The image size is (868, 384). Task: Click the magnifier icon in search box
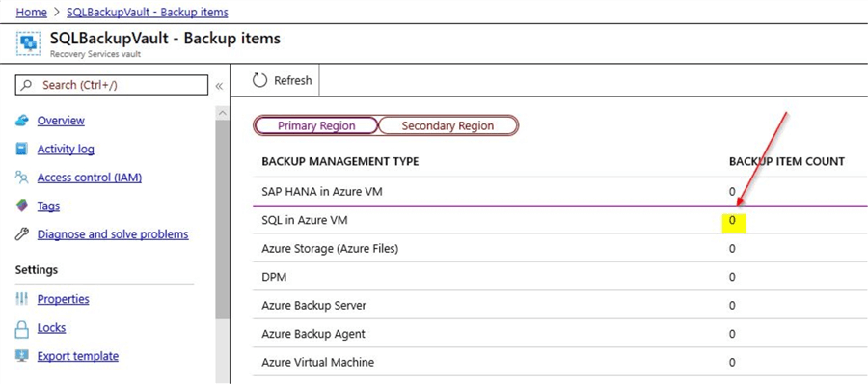click(x=27, y=85)
